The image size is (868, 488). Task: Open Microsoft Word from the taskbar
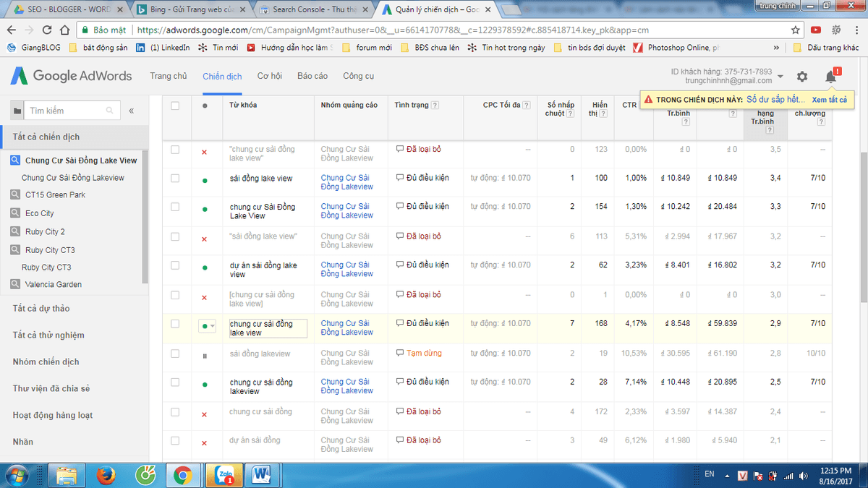click(260, 475)
